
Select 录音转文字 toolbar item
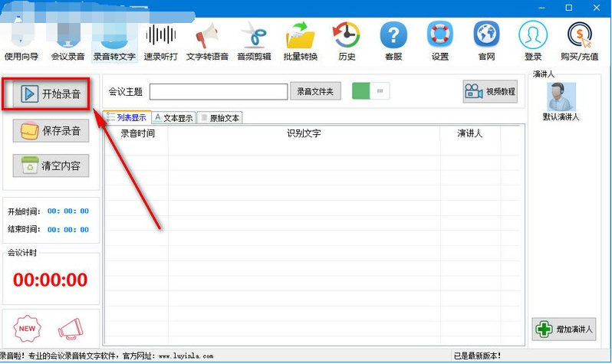pos(114,42)
